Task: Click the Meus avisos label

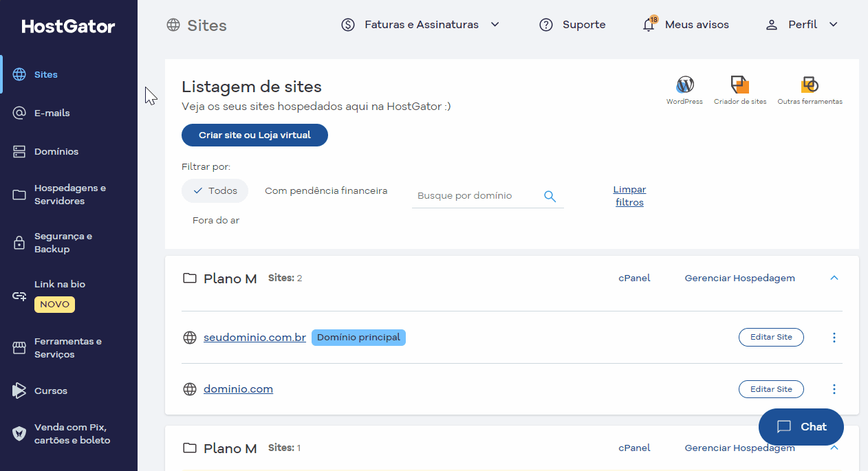Action: coord(697,25)
